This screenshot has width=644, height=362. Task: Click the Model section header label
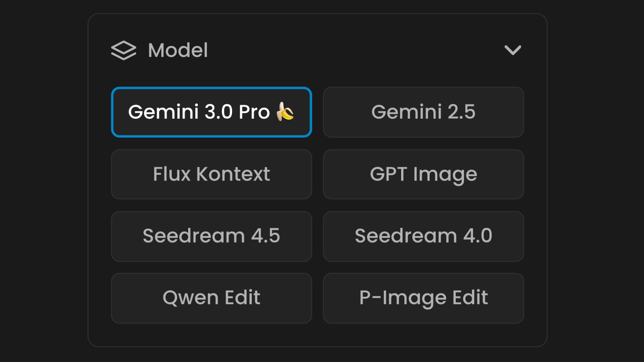coord(178,50)
